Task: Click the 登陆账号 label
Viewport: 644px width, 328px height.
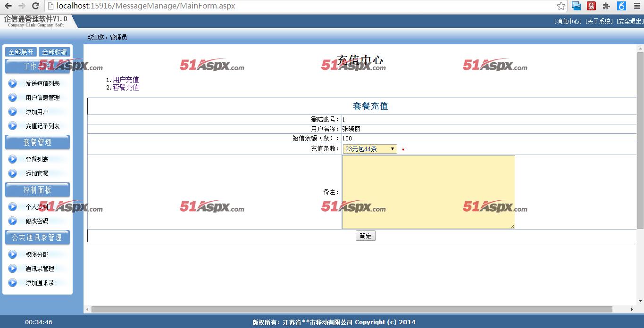Action: pyautogui.click(x=325, y=119)
